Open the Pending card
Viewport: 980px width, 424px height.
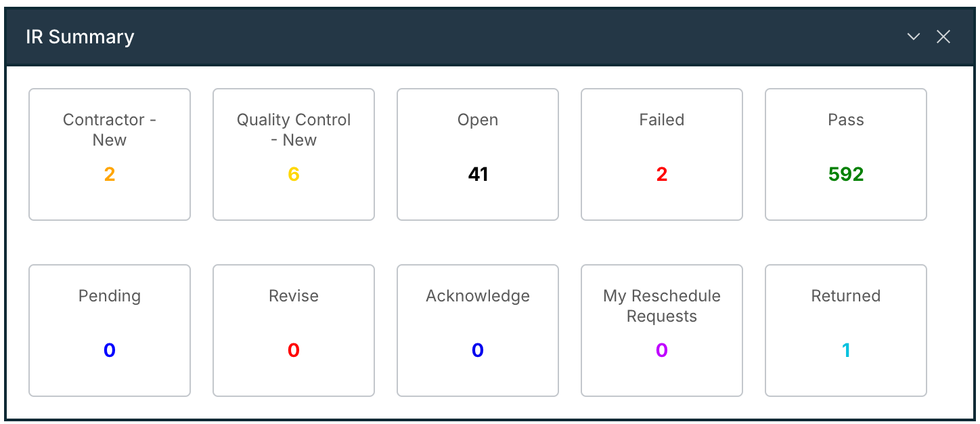click(110, 331)
